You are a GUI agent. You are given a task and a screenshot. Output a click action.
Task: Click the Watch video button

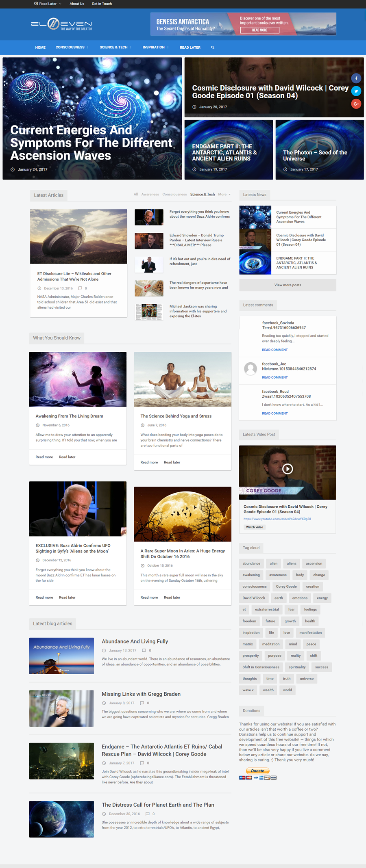[255, 527]
